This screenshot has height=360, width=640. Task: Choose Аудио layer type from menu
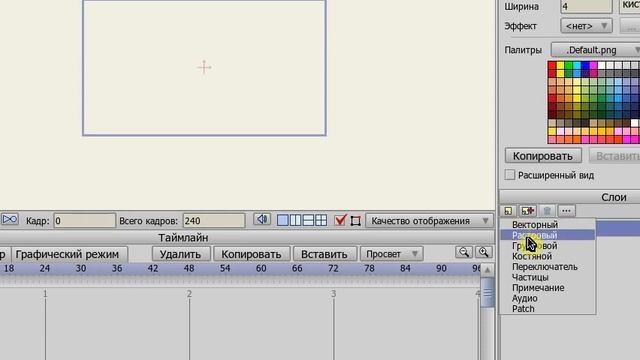tap(547, 298)
